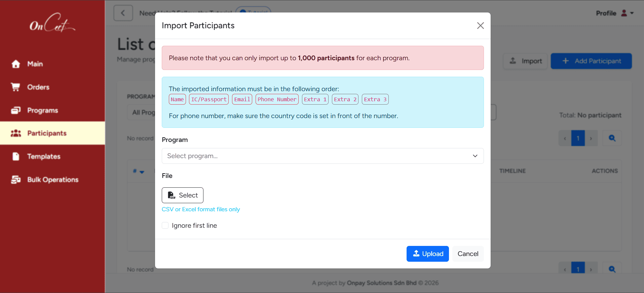Select page 1 in the pagination below the table
Screen dimensions: 644x293
[578, 269]
